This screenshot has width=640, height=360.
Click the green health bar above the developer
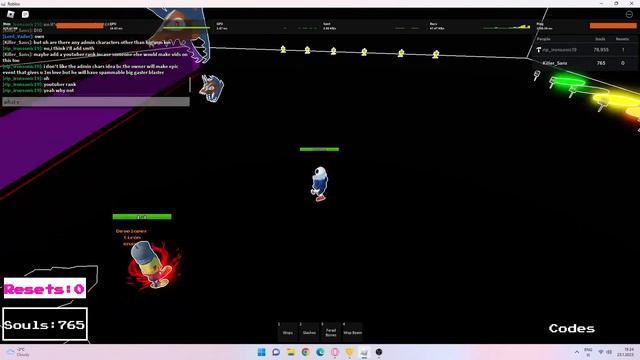coord(142,217)
